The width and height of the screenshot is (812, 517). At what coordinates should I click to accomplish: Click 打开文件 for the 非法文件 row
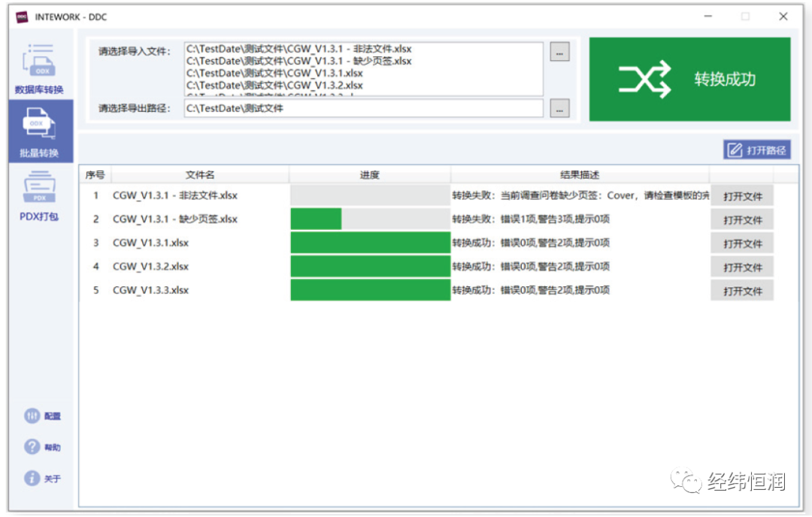(x=741, y=195)
